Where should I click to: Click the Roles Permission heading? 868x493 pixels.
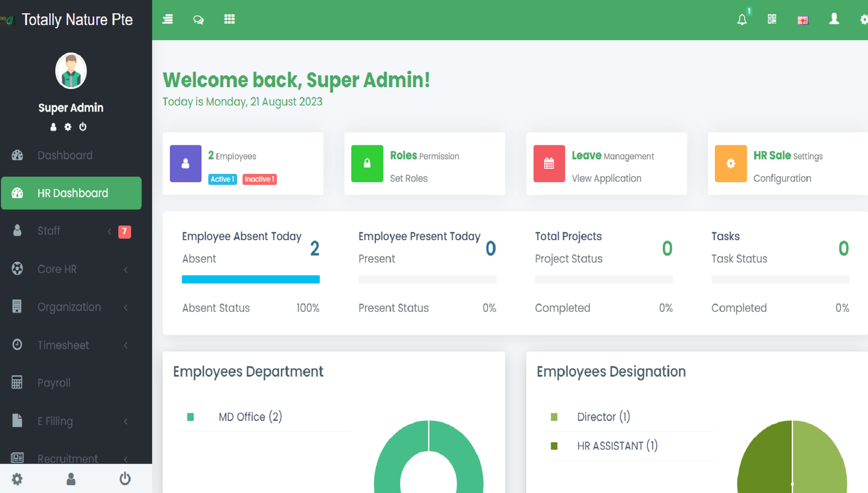pos(424,156)
